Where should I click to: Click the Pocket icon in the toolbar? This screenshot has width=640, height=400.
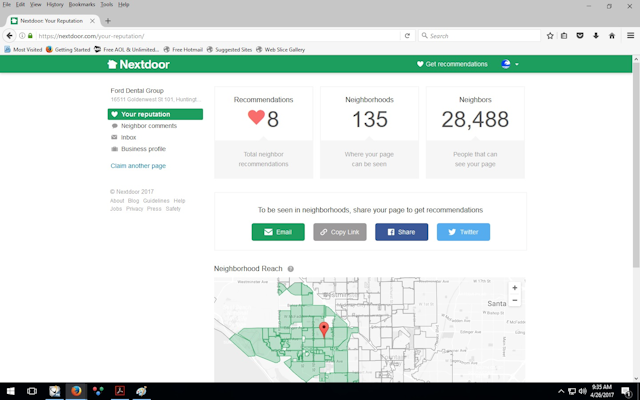[x=580, y=36]
